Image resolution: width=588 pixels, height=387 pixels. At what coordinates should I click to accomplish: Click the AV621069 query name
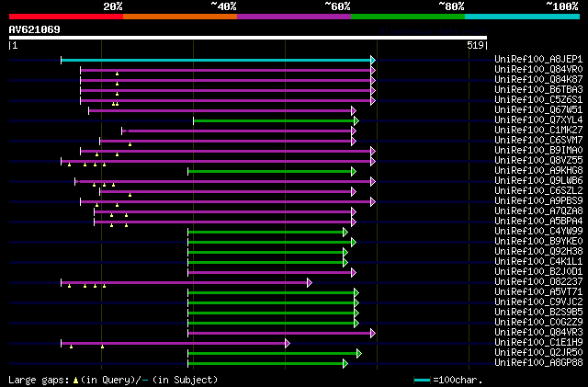tap(35, 29)
